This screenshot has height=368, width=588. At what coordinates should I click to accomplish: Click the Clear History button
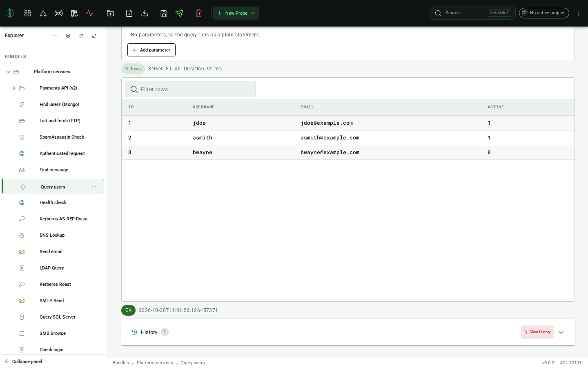(537, 332)
